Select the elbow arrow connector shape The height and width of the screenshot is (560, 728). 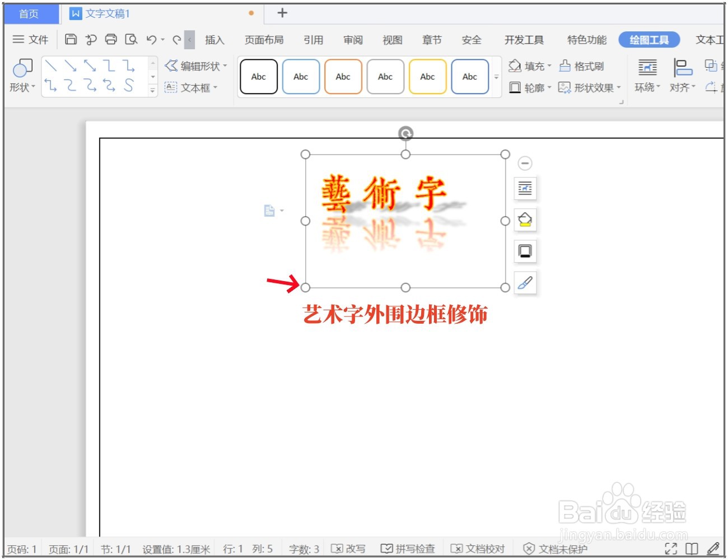(x=129, y=66)
